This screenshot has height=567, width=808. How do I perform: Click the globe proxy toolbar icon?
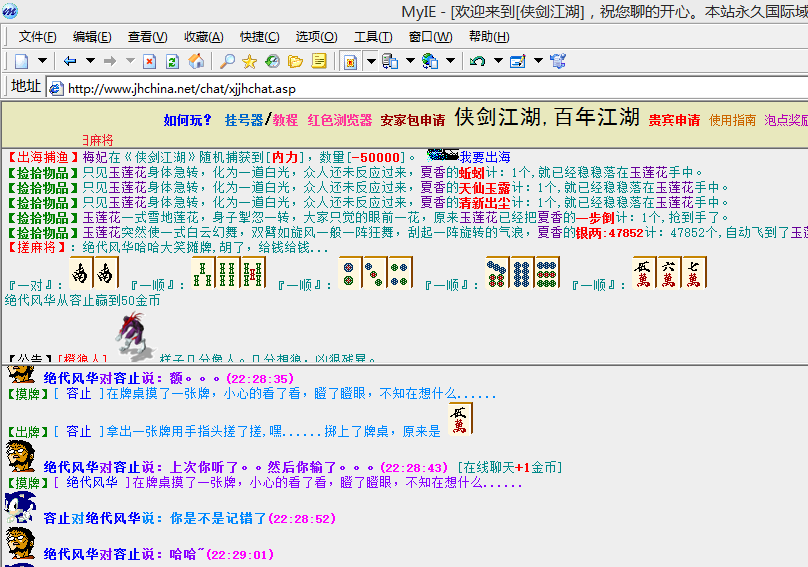pyautogui.click(x=430, y=61)
